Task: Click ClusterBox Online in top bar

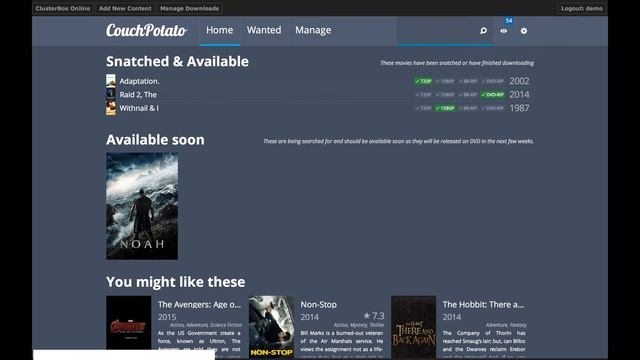Action: click(63, 8)
